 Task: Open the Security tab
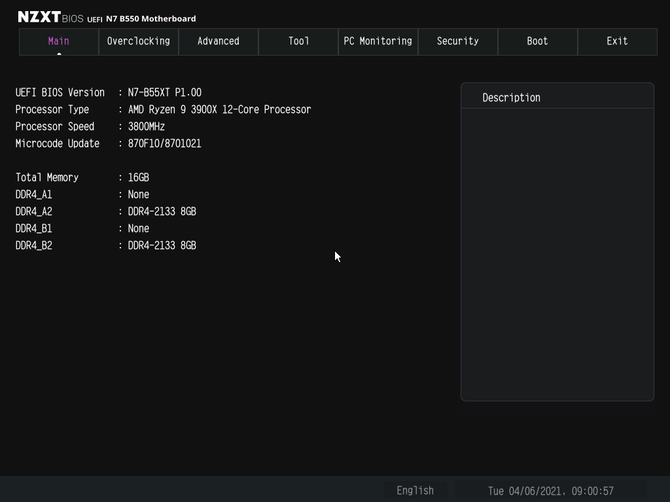point(458,41)
